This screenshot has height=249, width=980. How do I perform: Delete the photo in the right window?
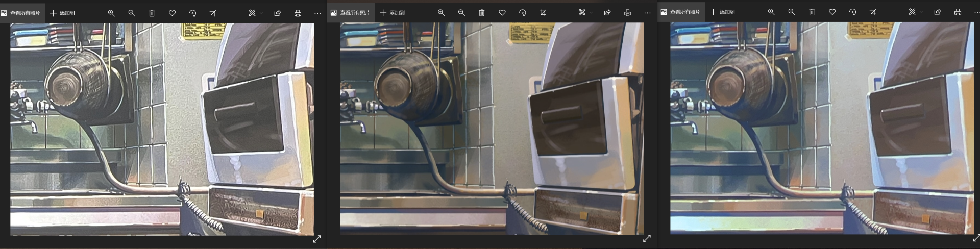point(812,12)
